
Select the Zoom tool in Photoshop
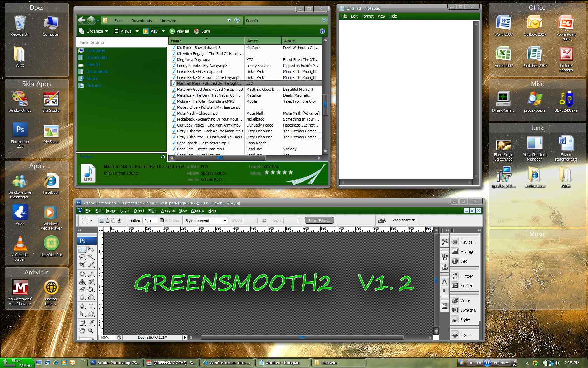(x=91, y=330)
